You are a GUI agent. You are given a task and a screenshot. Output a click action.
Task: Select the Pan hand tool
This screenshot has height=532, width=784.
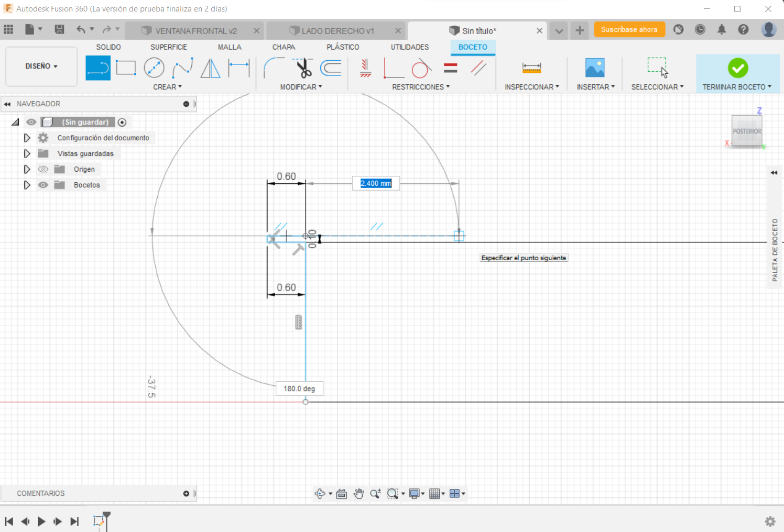pos(358,493)
